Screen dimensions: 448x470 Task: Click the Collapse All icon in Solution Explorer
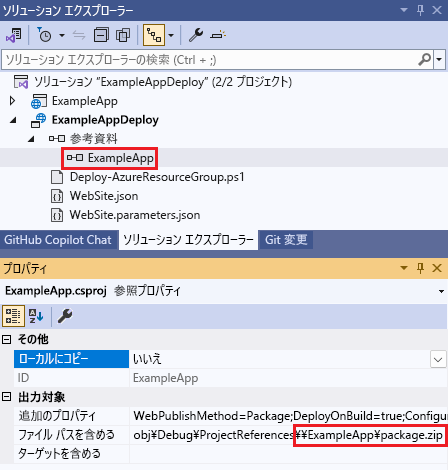(101, 35)
